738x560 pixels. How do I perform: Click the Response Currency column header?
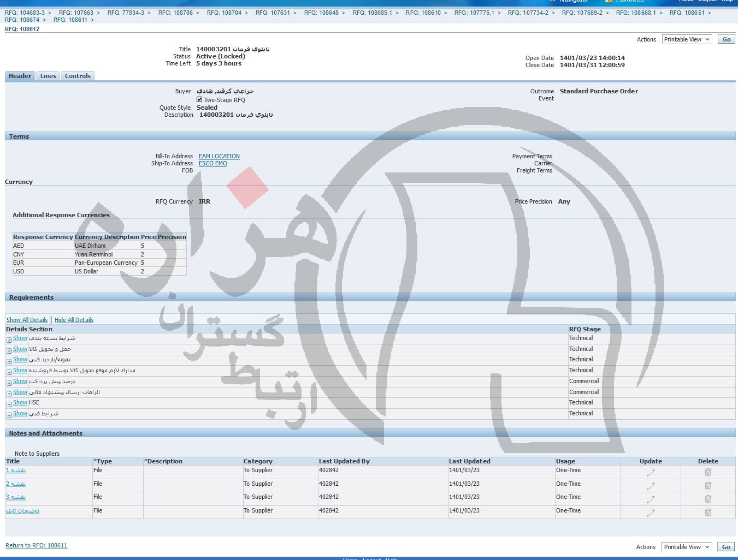coord(43,237)
